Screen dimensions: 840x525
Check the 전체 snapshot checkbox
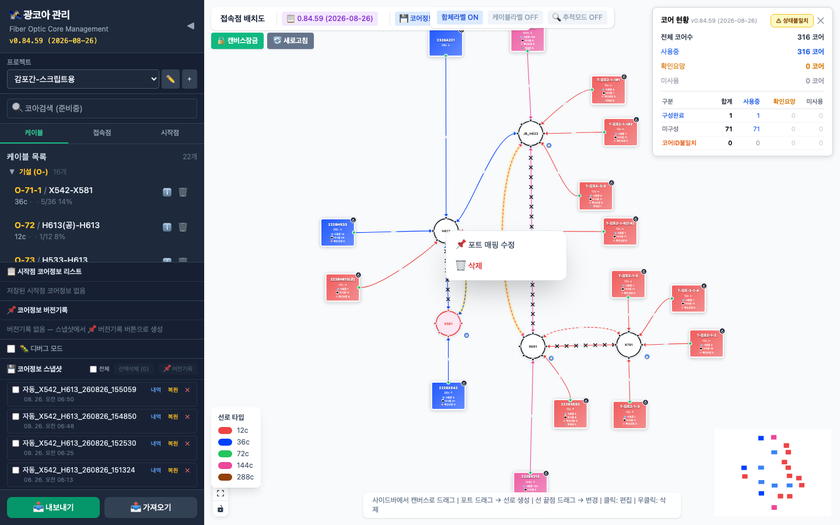point(93,369)
